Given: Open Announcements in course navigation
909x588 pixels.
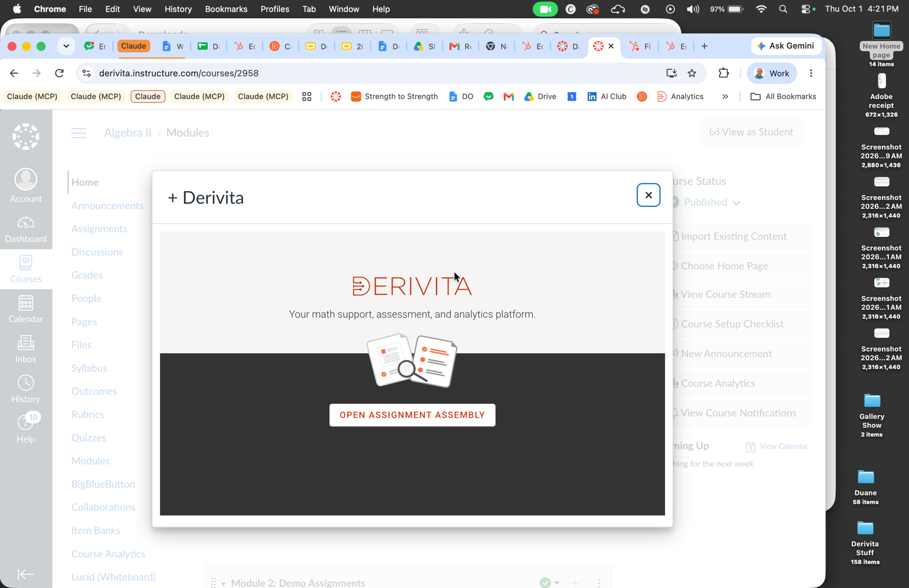Looking at the screenshot, I should 107,206.
